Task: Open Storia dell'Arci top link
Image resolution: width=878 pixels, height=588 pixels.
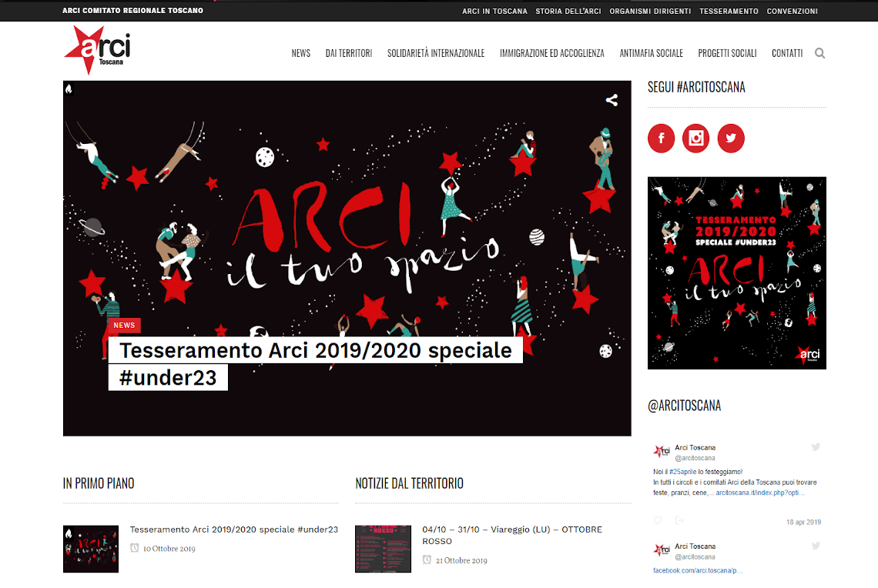Action: pyautogui.click(x=568, y=12)
